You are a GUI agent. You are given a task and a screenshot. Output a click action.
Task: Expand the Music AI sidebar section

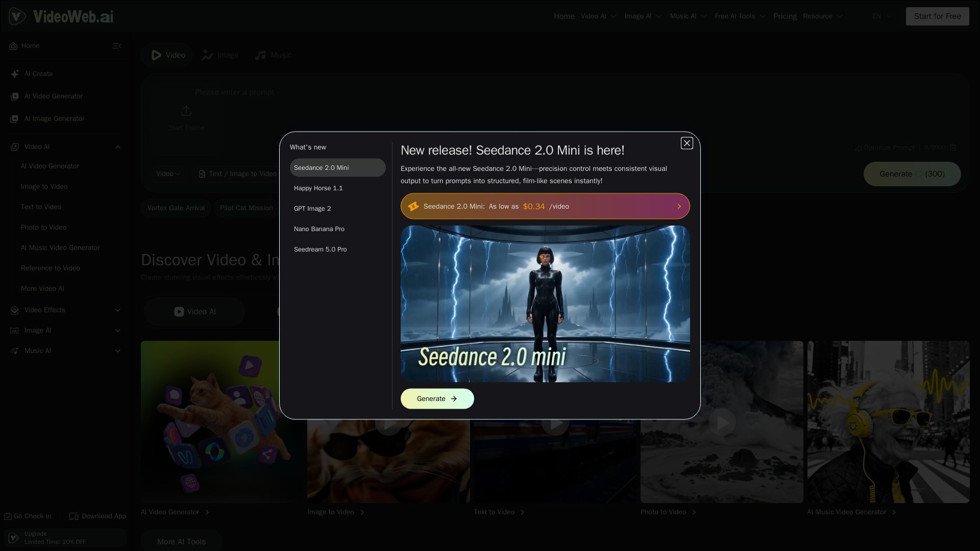pyautogui.click(x=118, y=351)
